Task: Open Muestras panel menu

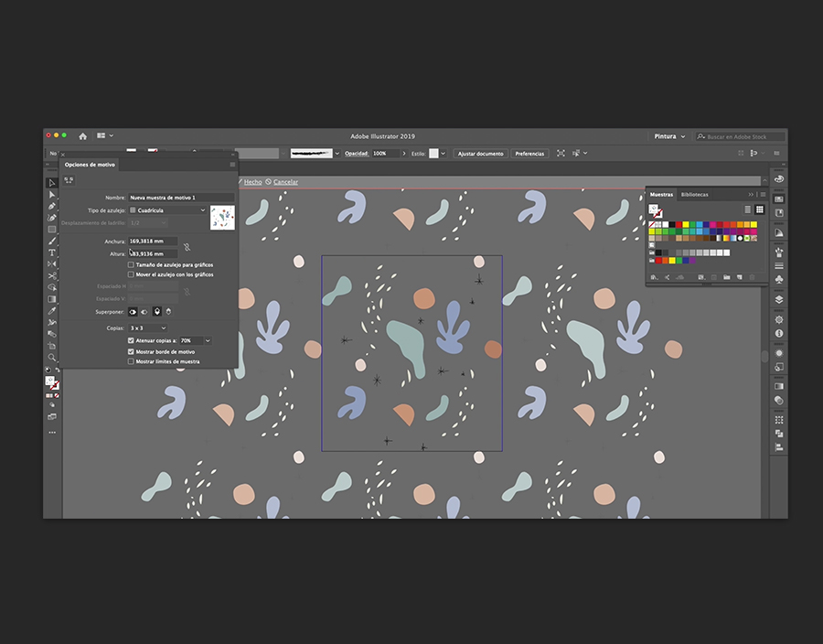Action: click(x=763, y=194)
